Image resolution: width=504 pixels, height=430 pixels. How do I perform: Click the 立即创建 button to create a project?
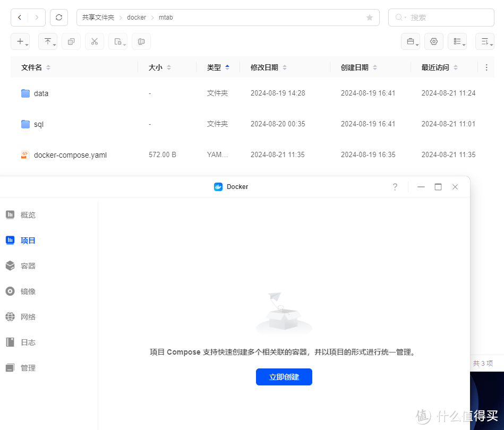(x=284, y=377)
